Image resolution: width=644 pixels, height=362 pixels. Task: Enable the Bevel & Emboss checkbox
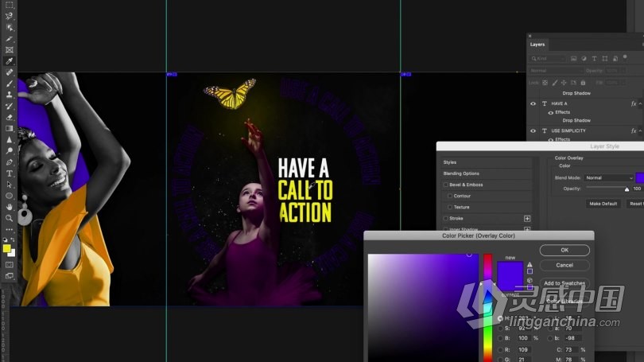[446, 185]
